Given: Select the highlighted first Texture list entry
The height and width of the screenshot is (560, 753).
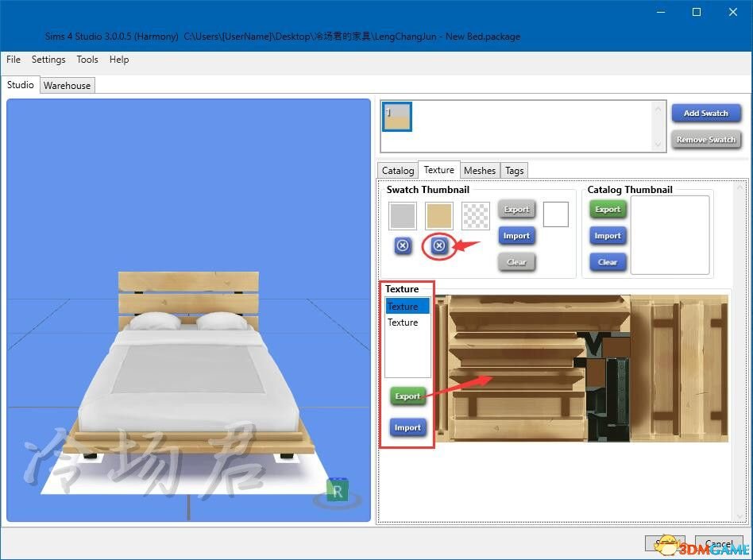Looking at the screenshot, I should tap(407, 307).
